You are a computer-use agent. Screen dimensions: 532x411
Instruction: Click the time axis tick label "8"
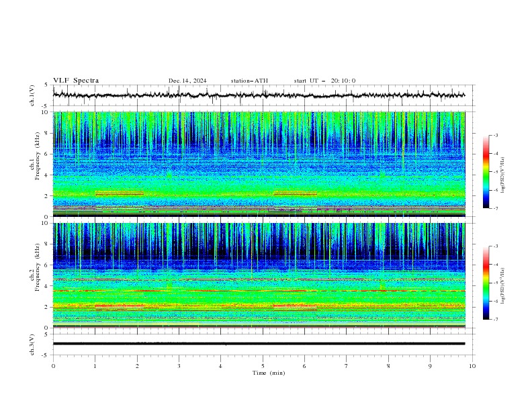tap(388, 366)
